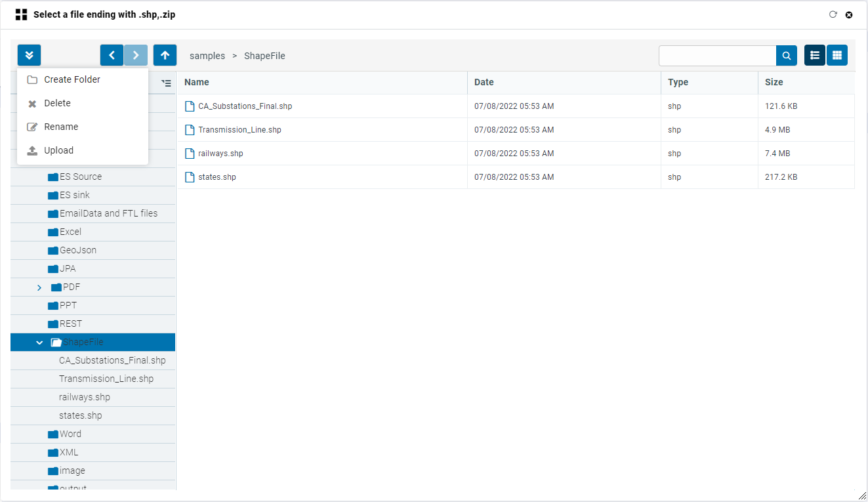Pick Rename from the dropdown menu
Screen dimensions: 868x502
point(61,127)
